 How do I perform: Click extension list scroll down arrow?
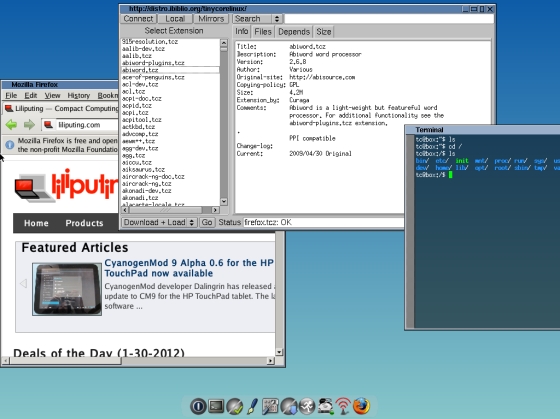pyautogui.click(x=224, y=201)
